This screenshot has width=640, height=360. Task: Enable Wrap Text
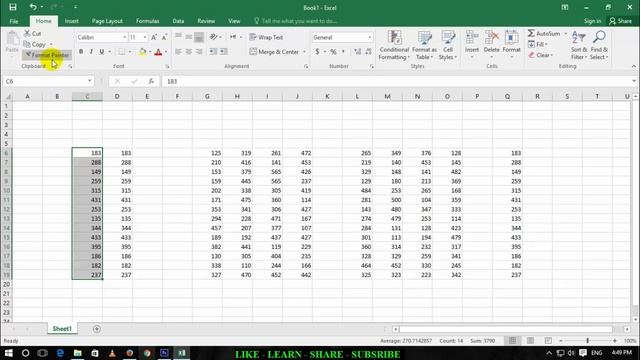[x=266, y=37]
